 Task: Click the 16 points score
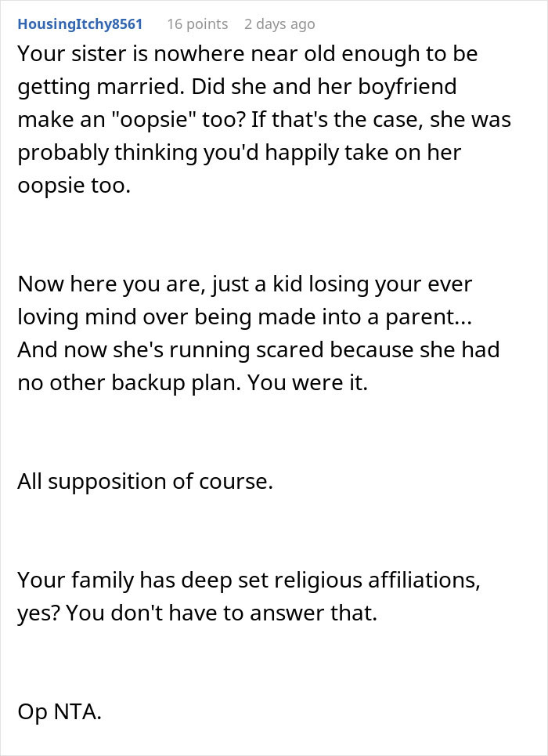[196, 24]
